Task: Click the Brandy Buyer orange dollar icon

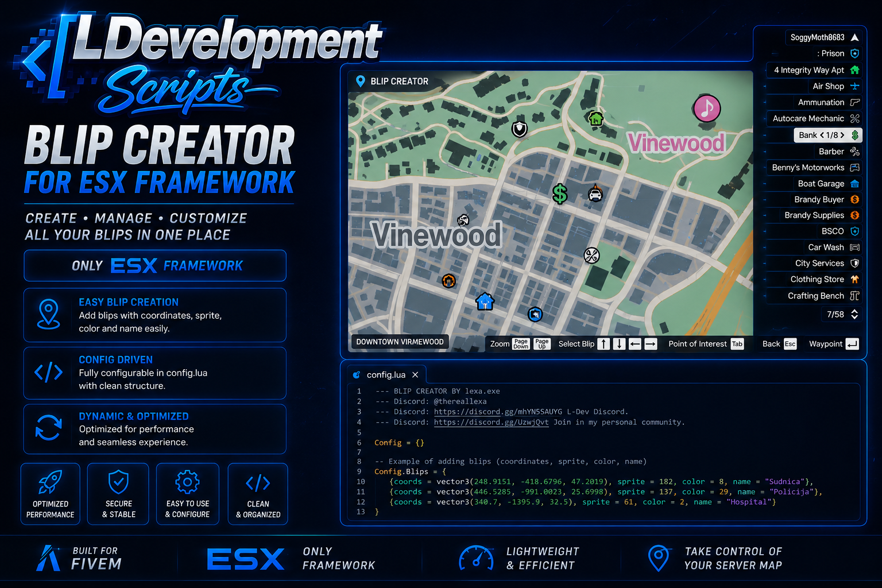Action: (x=854, y=199)
